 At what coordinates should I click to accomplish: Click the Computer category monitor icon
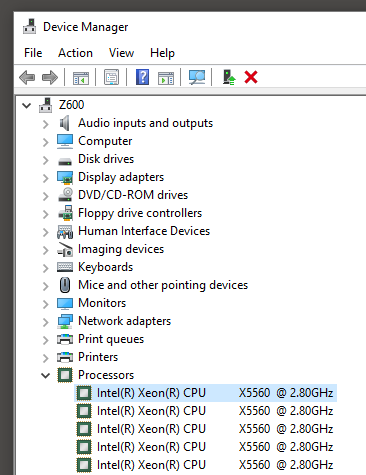coord(65,141)
